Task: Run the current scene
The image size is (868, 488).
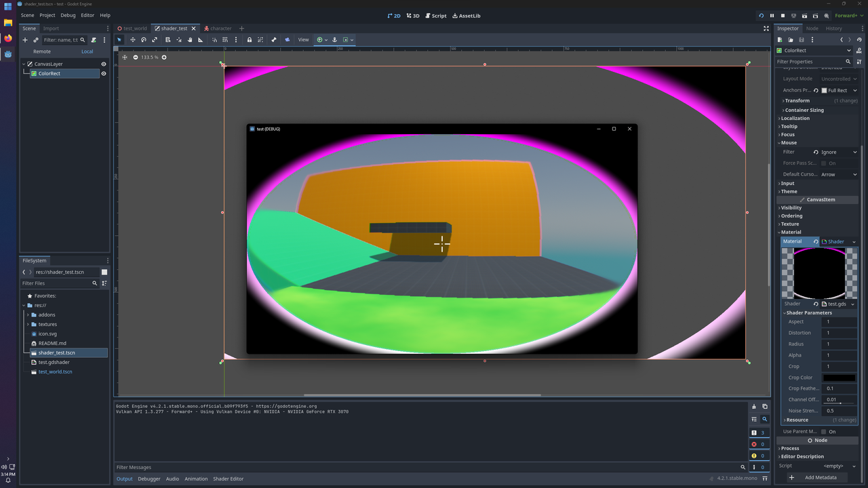Action: pos(804,16)
